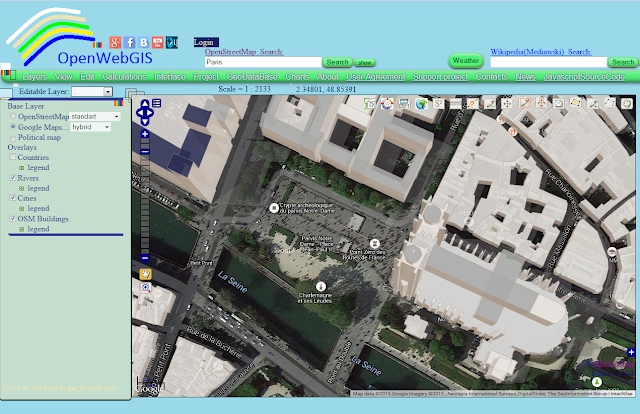Click the 'show' button near search
The width and height of the screenshot is (640, 414).
pyautogui.click(x=364, y=62)
